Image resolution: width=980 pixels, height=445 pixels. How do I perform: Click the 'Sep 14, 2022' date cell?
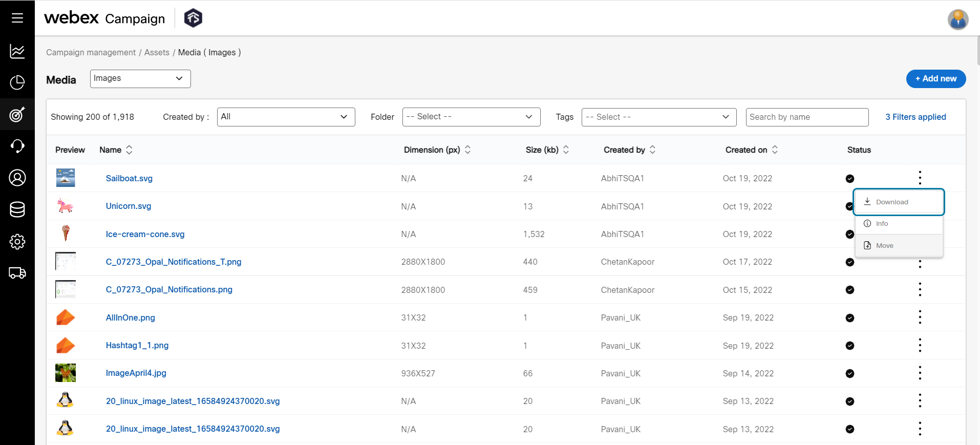pos(748,373)
